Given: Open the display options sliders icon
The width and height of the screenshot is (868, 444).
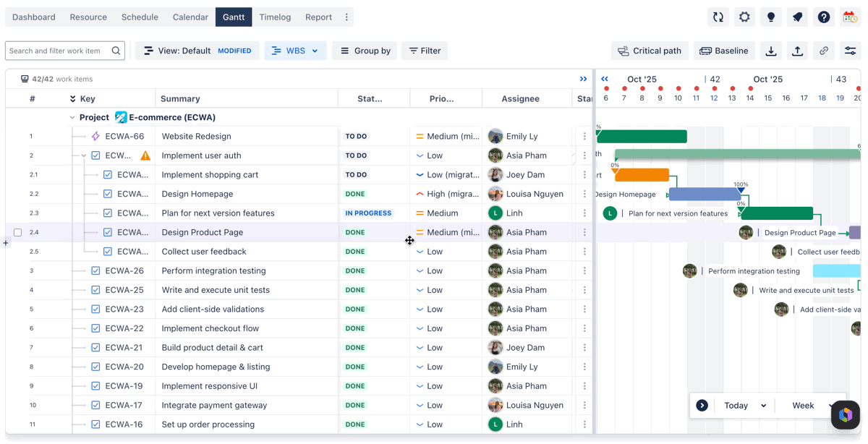Looking at the screenshot, I should 850,51.
